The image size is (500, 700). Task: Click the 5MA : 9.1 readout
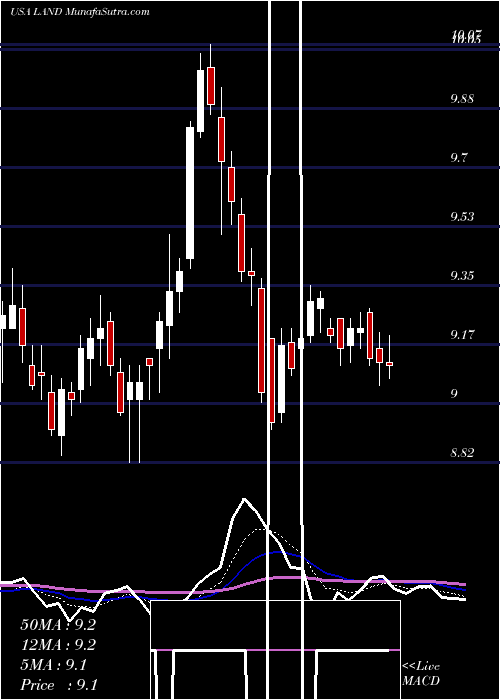53,665
